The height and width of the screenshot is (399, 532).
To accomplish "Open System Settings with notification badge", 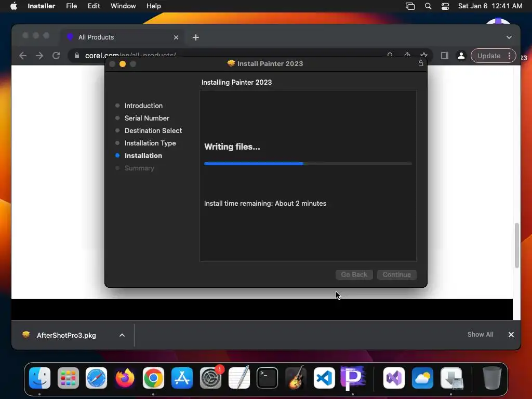I will pos(211,378).
